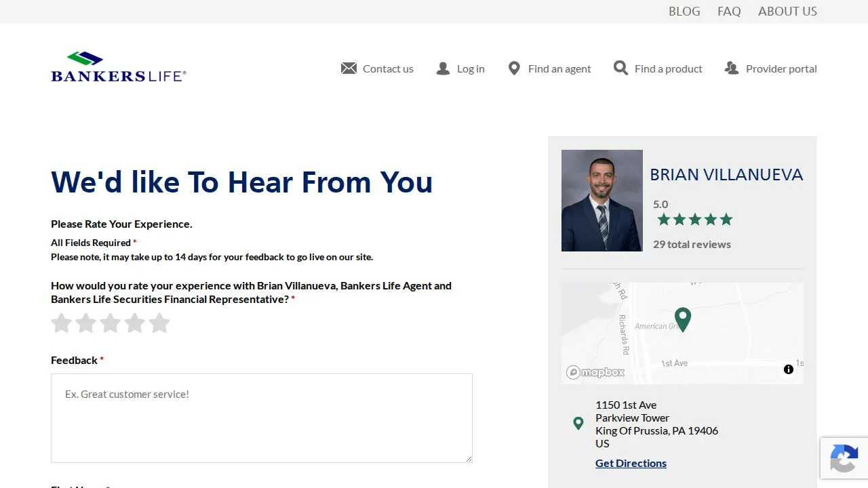Image resolution: width=868 pixels, height=488 pixels.
Task: Rate the experience one star
Action: (x=62, y=323)
